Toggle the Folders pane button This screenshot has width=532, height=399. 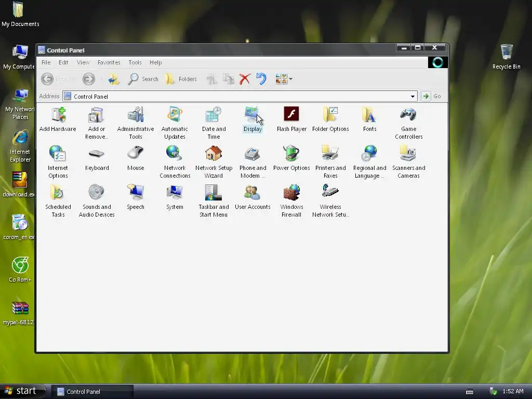coord(181,79)
